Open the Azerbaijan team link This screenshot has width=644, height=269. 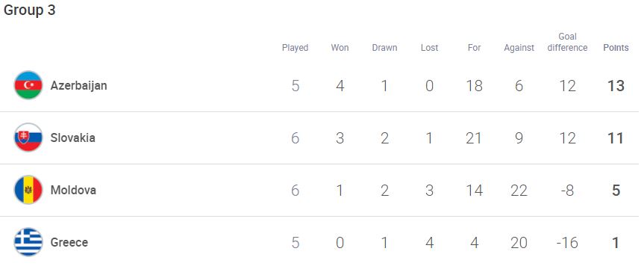click(78, 85)
